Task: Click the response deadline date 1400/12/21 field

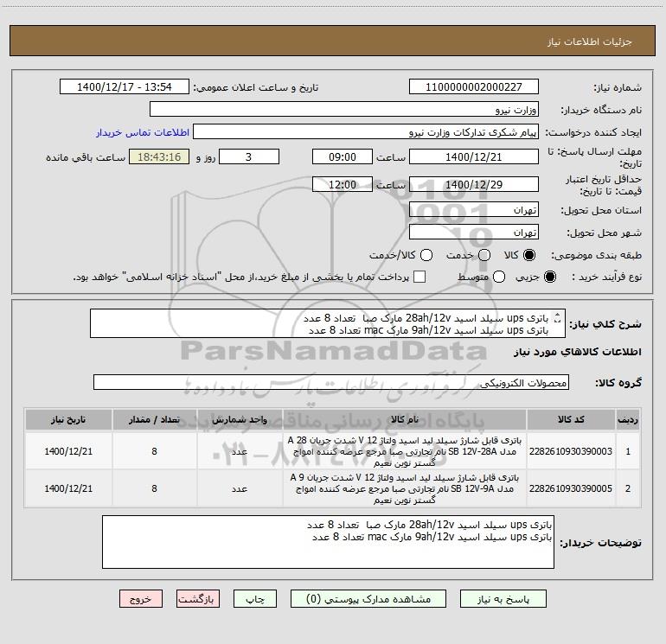Action: [474, 156]
